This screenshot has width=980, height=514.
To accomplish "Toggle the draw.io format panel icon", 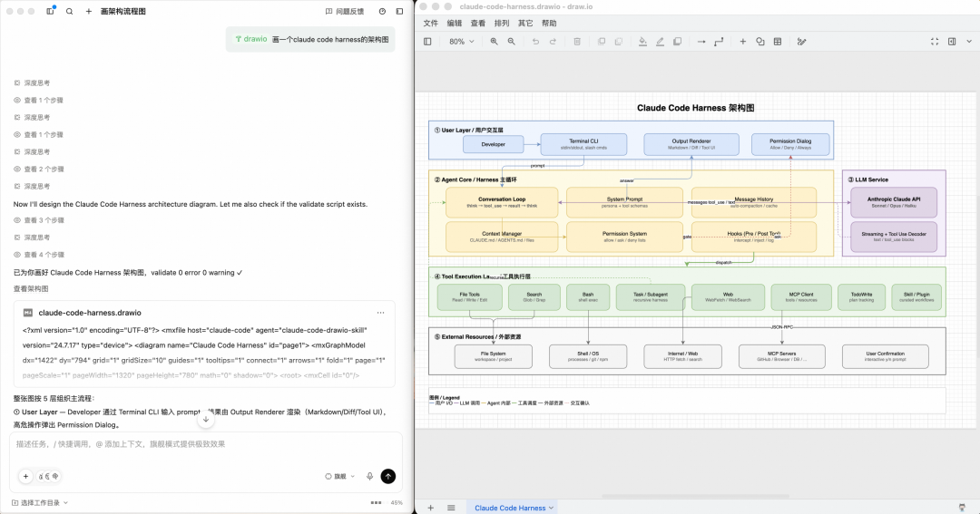I will click(x=952, y=42).
